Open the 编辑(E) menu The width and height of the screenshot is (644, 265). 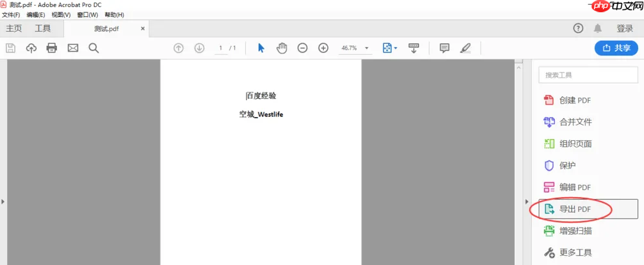(x=36, y=15)
